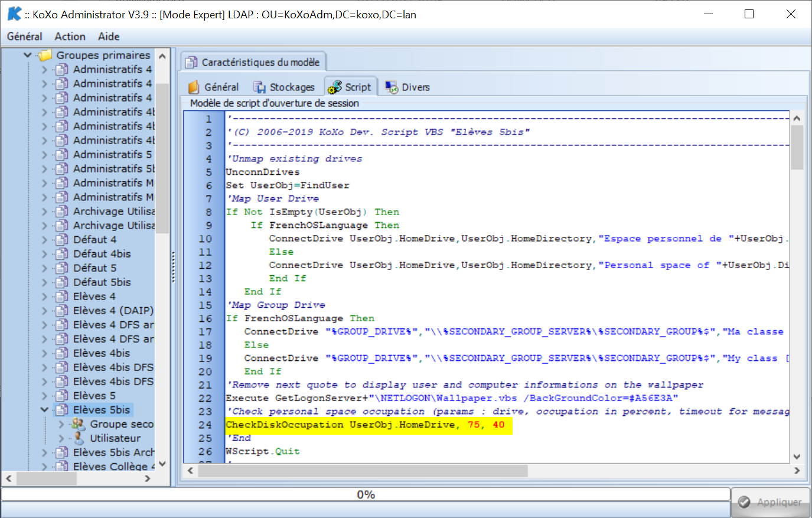Select the Script tab
This screenshot has height=518, width=812.
click(350, 87)
